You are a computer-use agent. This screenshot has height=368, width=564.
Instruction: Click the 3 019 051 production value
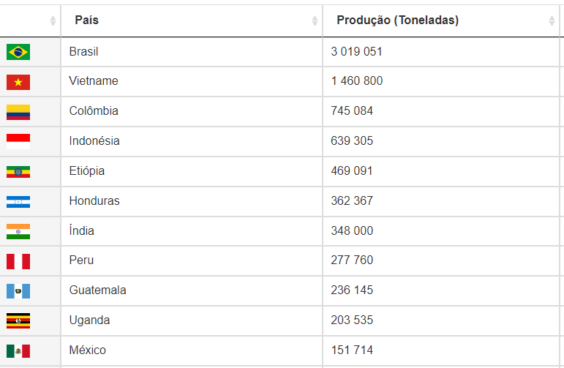click(356, 52)
